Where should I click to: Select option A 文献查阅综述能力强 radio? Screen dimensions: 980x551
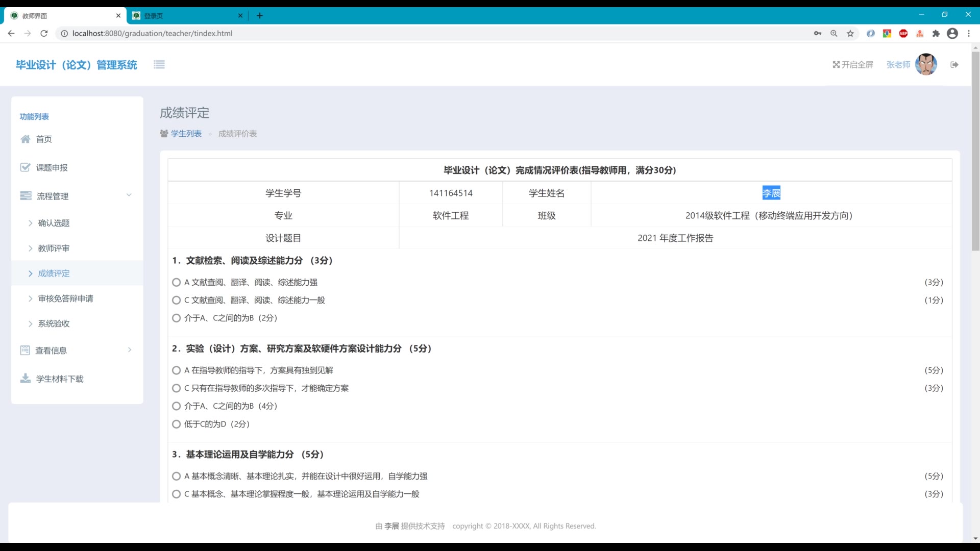coord(177,282)
